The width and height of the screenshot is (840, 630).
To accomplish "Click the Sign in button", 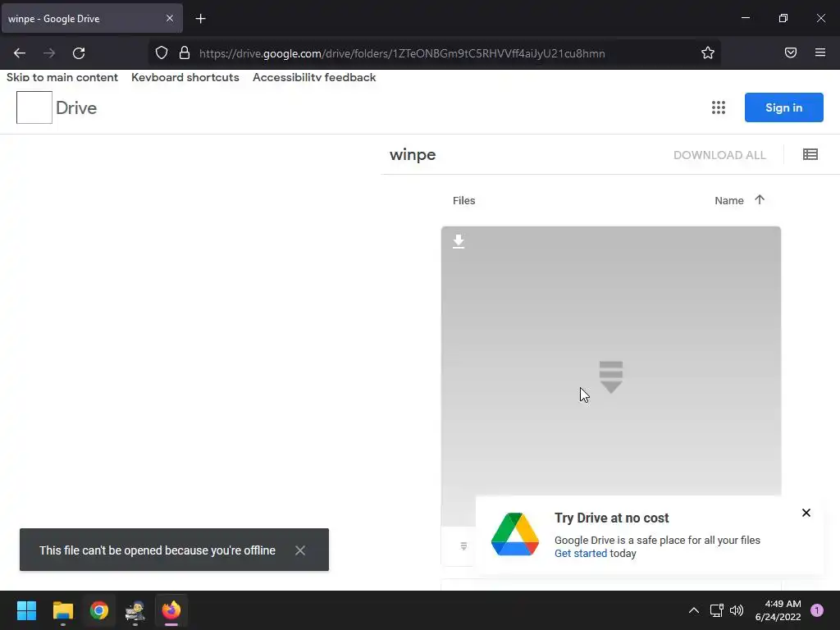I will (783, 107).
